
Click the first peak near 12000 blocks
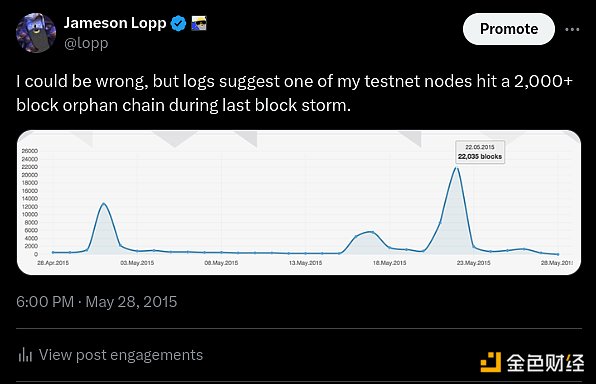tap(103, 204)
